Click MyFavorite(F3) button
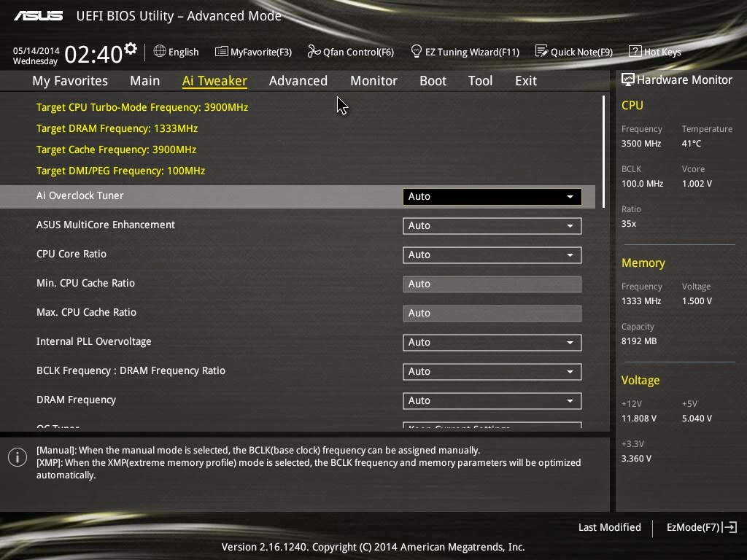This screenshot has width=747, height=560. click(x=253, y=52)
